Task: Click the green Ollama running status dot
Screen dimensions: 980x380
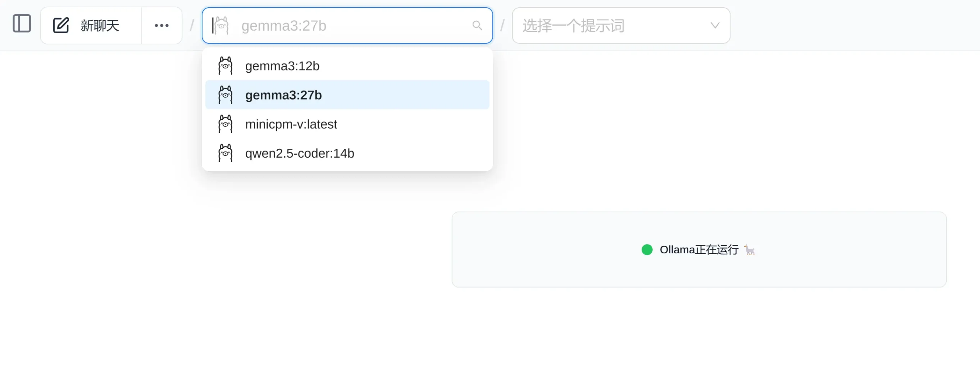Action: [x=647, y=250]
